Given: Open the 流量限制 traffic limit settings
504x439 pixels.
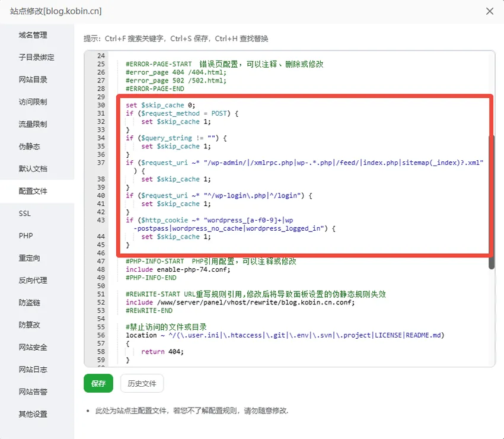Looking at the screenshot, I should 34,124.
